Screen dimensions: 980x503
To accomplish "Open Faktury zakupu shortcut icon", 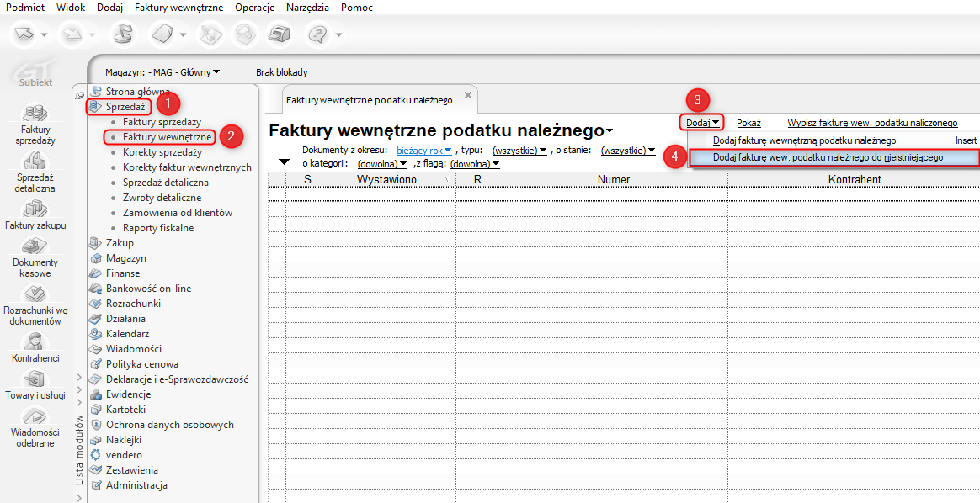I will click(x=35, y=214).
